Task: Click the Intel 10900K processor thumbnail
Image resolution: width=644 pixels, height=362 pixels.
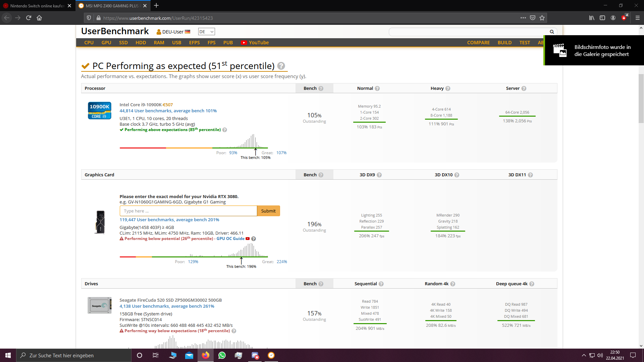Action: point(99,111)
